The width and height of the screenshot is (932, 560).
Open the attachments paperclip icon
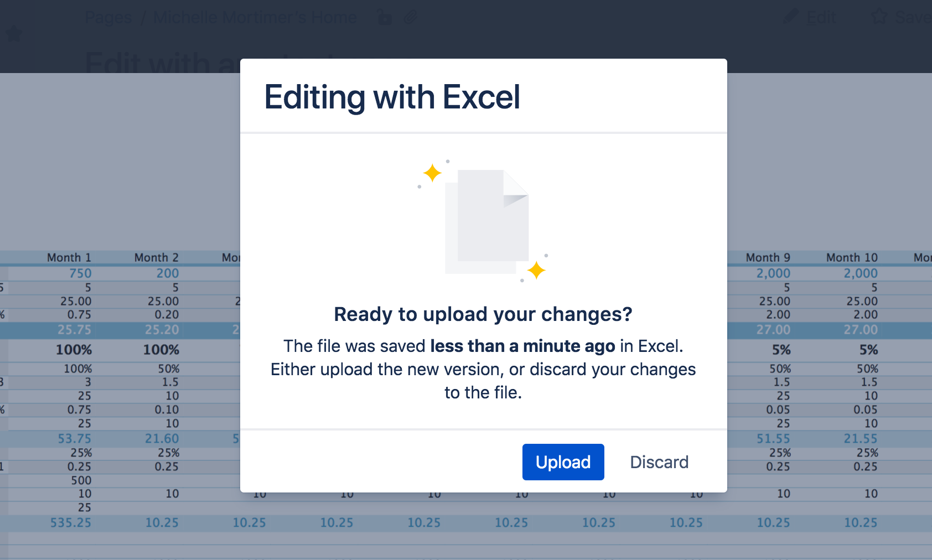pos(410,17)
